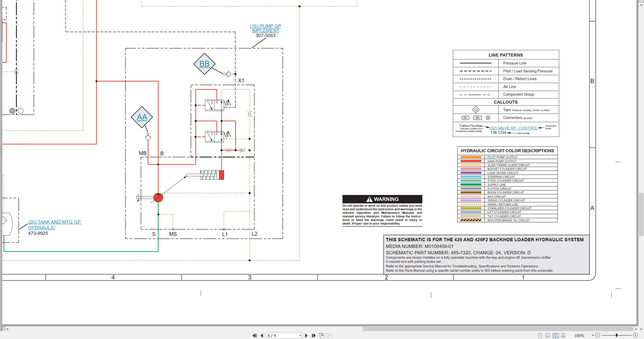Click the purple LOAD SENSE CIRCUIT swatch
Screen dimensions: 644x339
471,173
